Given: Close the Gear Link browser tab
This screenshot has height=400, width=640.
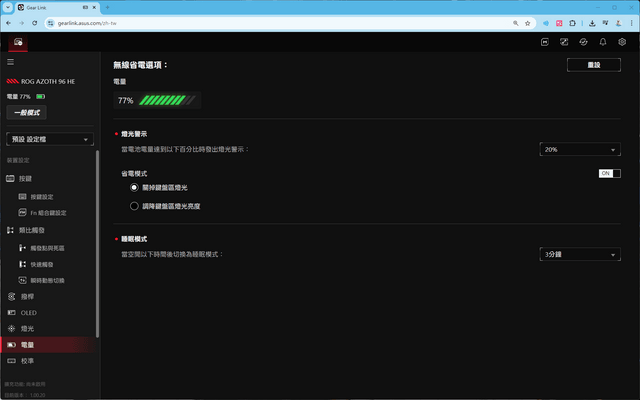Looking at the screenshot, I should coord(94,7).
